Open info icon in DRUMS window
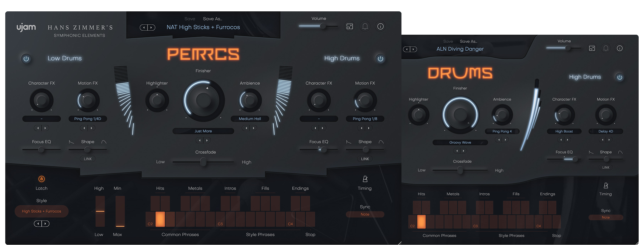 pyautogui.click(x=620, y=48)
